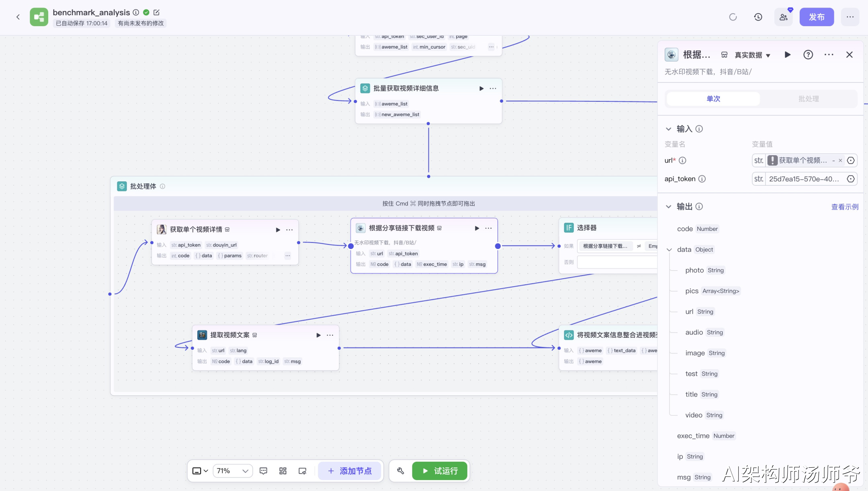Click the api_token value input field

coord(804,179)
